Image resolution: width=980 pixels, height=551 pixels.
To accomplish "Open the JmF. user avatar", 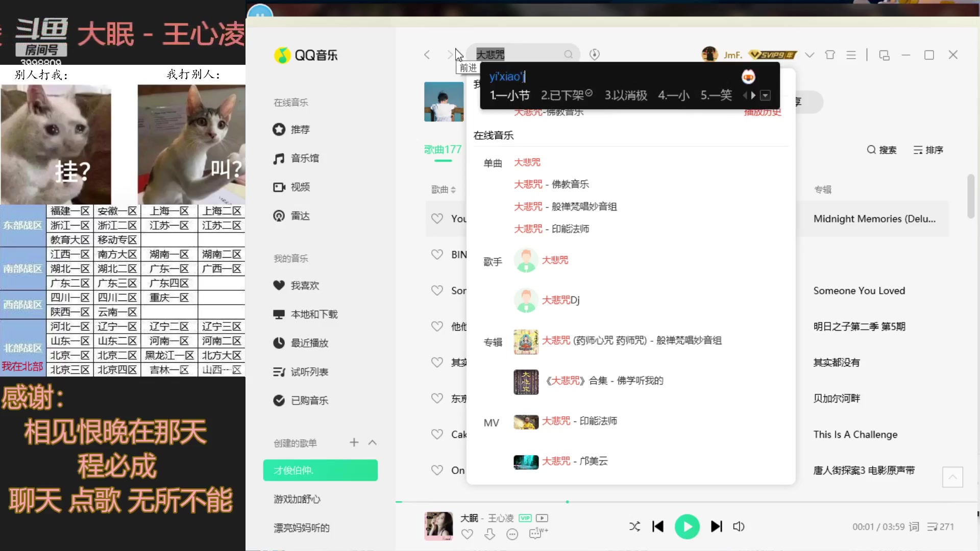I will pyautogui.click(x=709, y=55).
